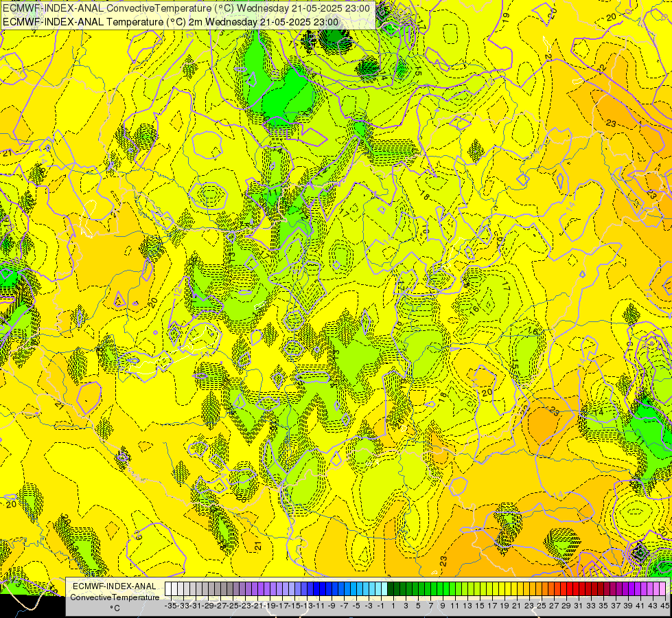672x618 pixels.
Task: Pick the pale cyan swatch just before dark green
Action: [384, 589]
